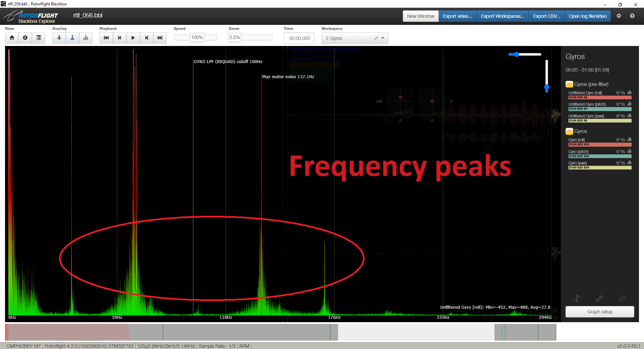This screenshot has height=349, width=644.
Task: Toggle the craft overlay airplane icon
Action: click(59, 38)
